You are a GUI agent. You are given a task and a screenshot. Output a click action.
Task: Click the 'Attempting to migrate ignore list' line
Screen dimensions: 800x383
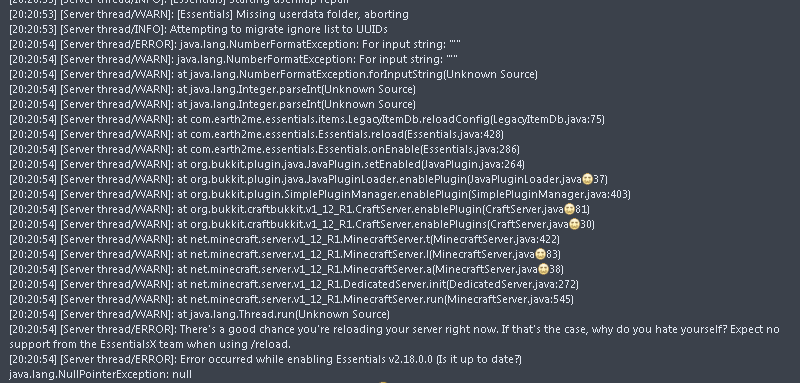coord(198,29)
